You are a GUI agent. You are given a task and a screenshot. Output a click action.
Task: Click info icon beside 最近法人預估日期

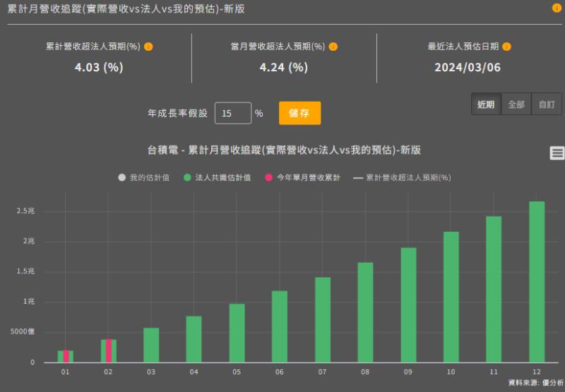click(506, 47)
